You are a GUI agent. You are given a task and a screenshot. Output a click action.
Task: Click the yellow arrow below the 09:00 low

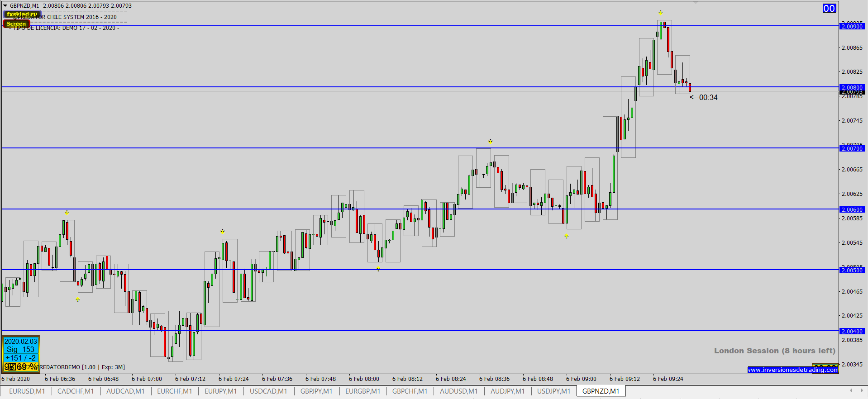(566, 236)
